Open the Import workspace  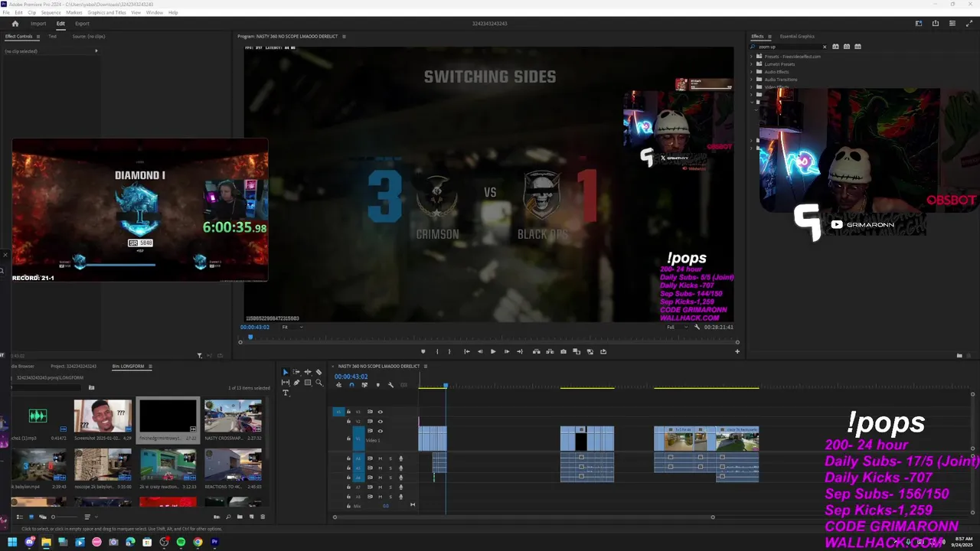tap(38, 24)
